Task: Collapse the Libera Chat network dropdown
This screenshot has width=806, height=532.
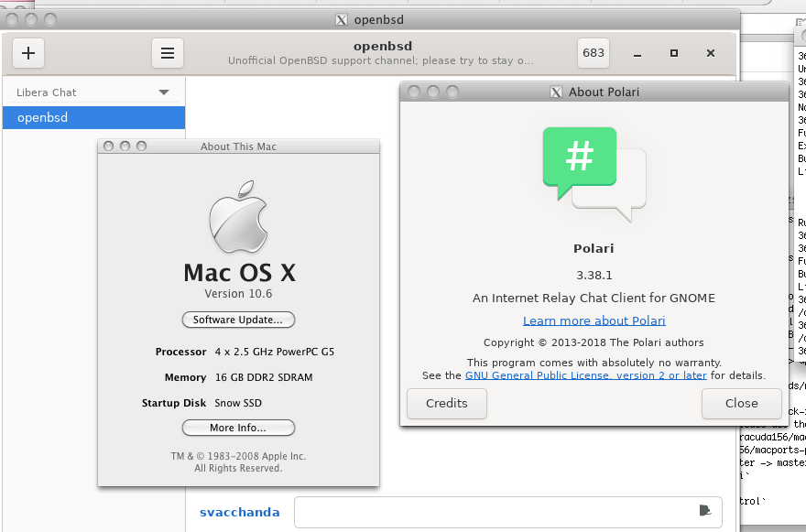Action: click(164, 92)
